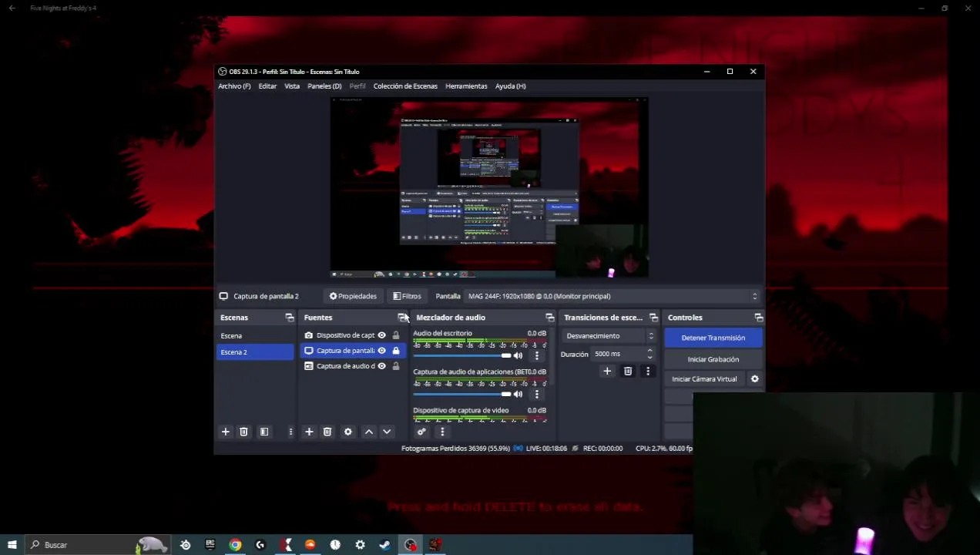Open the Pantalla monitor selection dropdown
The image size is (980, 555).
click(612, 296)
